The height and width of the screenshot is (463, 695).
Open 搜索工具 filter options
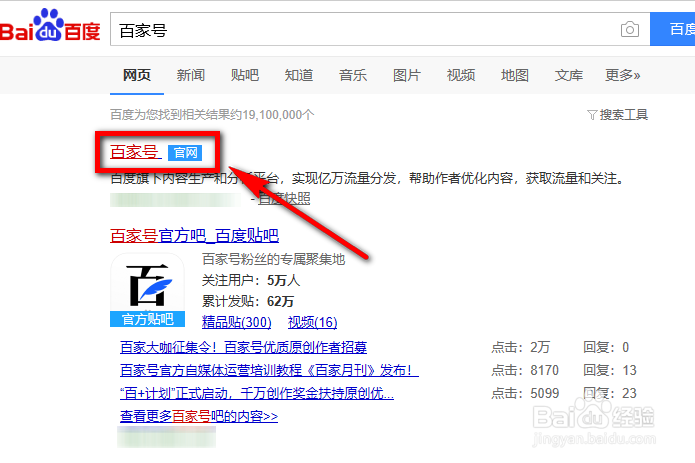click(617, 115)
